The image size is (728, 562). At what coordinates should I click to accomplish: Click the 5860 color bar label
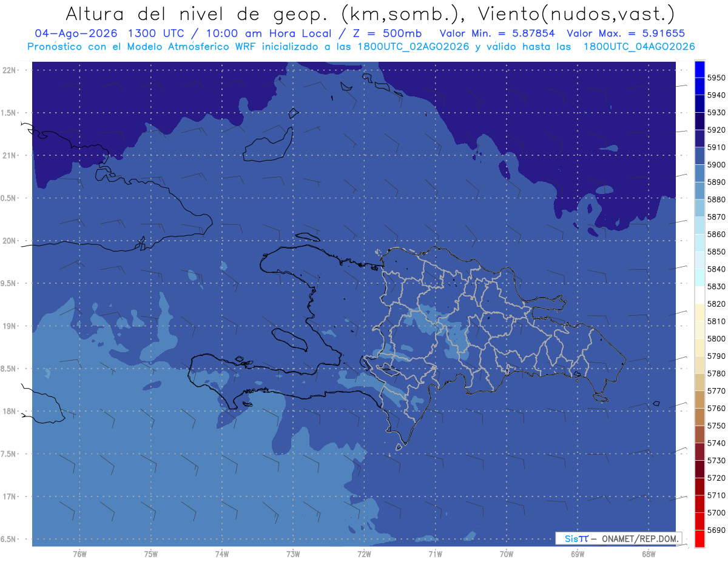716,234
